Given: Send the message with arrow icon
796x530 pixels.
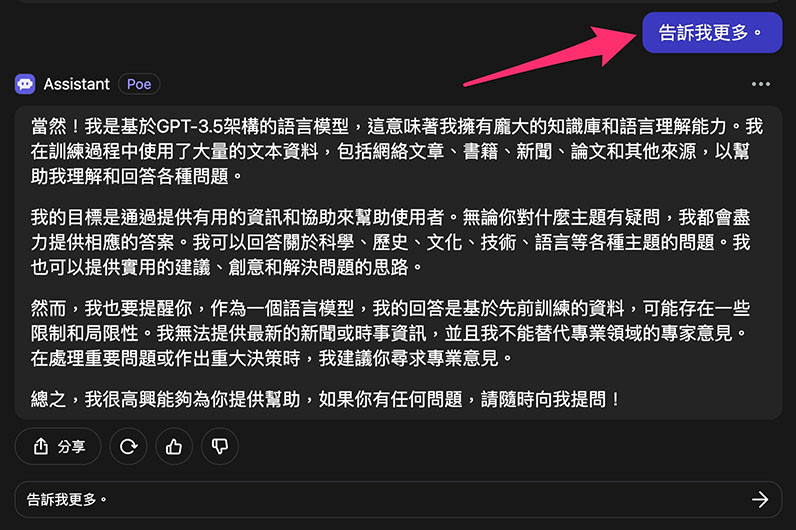Looking at the screenshot, I should tap(760, 500).
